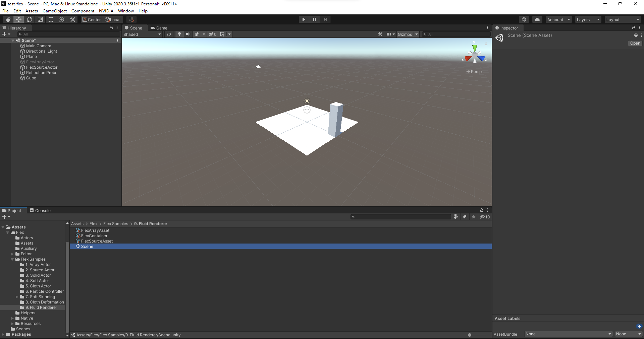Image resolution: width=644 pixels, height=339 pixels.
Task: Lock the Inspector panel
Action: pos(634,28)
